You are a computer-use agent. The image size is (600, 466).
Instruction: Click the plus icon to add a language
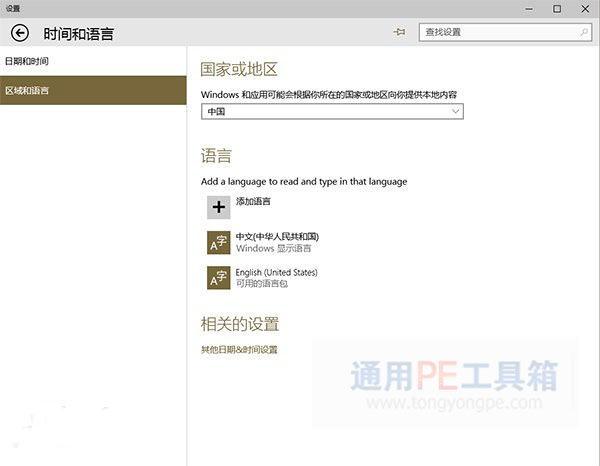(x=218, y=207)
